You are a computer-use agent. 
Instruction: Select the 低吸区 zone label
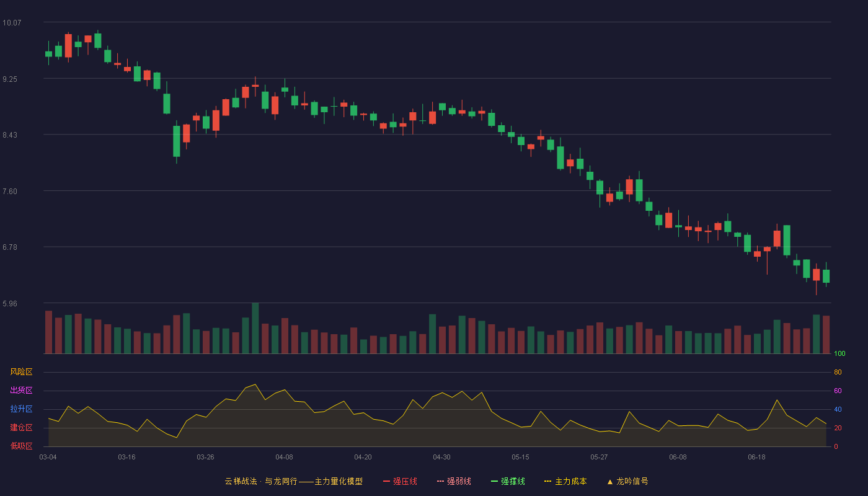tap(22, 446)
